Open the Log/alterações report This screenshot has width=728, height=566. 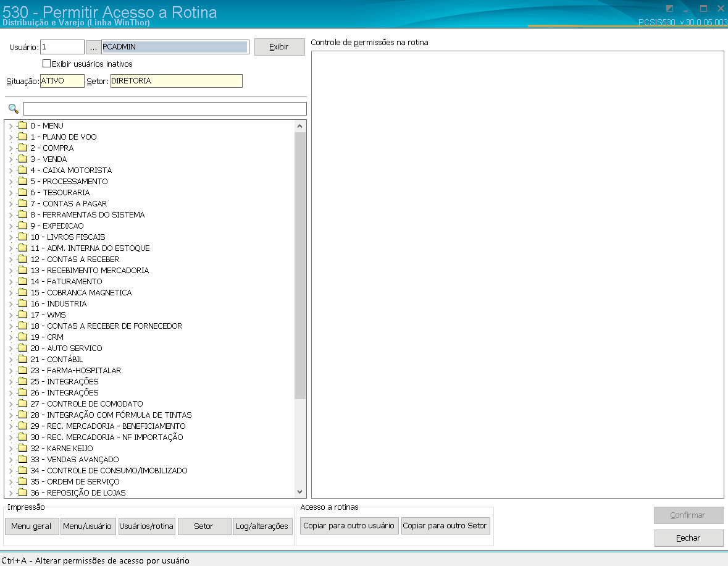tap(262, 526)
